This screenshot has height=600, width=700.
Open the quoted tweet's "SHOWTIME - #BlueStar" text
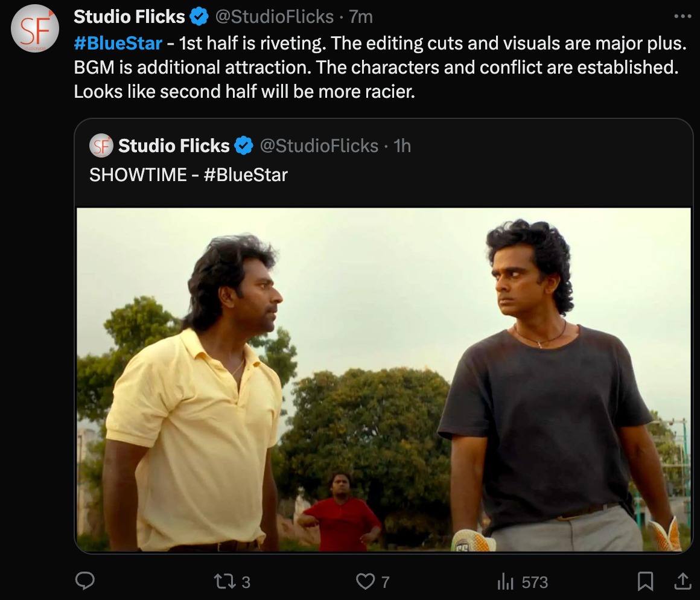pyautogui.click(x=188, y=174)
